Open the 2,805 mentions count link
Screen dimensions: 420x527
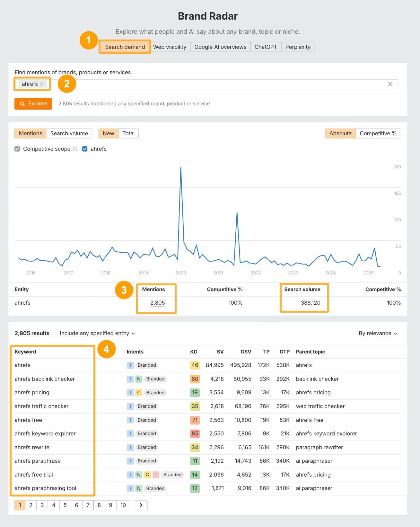[x=158, y=303]
